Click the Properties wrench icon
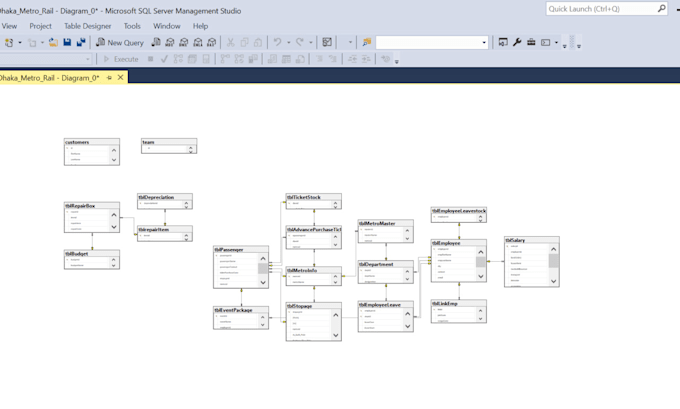Viewport: 680px width, 409px height. pyautogui.click(x=517, y=42)
